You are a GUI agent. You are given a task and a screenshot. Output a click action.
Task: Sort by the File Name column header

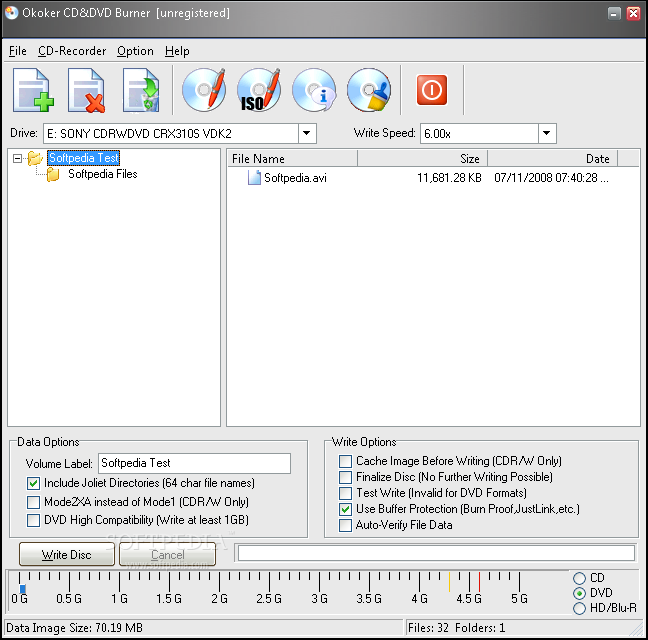coord(292,159)
